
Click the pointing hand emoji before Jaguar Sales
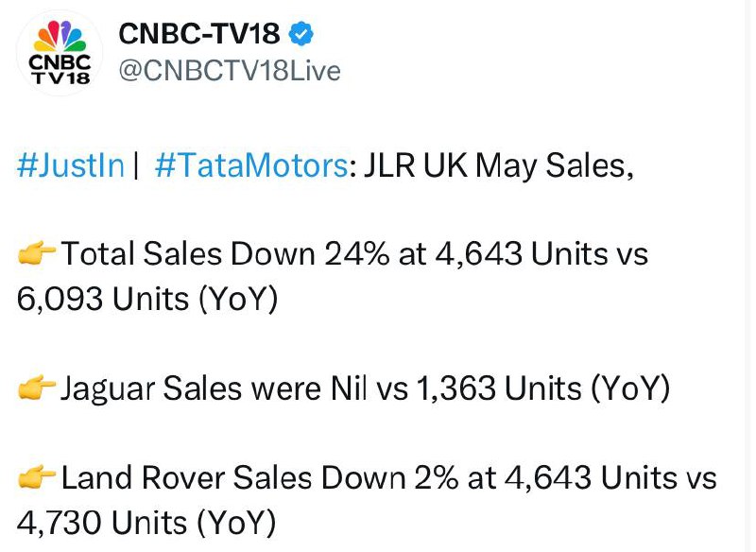(37, 388)
